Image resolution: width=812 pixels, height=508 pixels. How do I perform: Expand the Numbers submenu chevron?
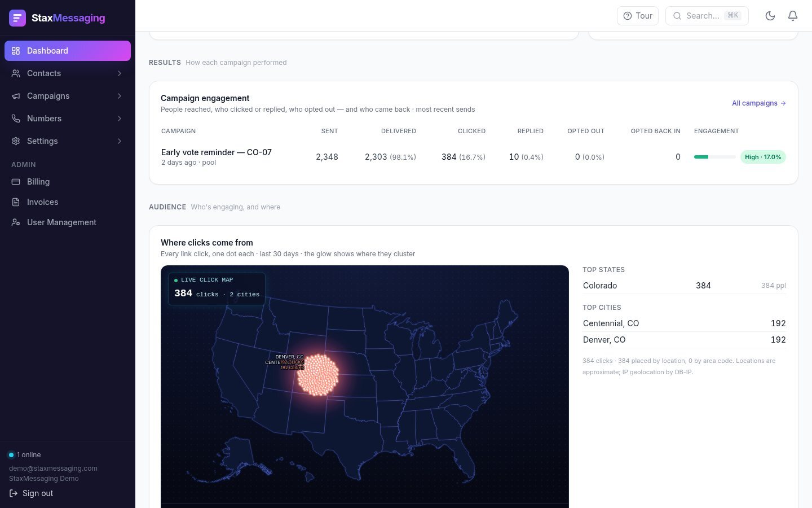[x=120, y=119]
